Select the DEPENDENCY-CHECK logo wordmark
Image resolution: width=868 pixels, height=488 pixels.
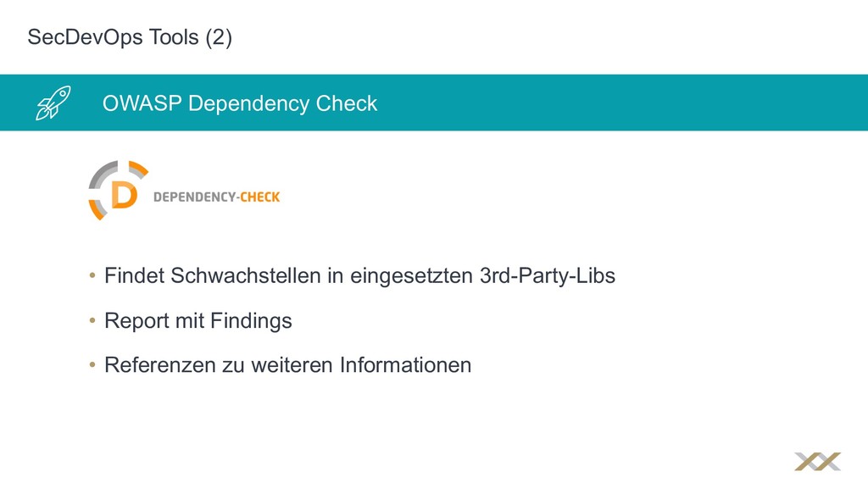216,197
